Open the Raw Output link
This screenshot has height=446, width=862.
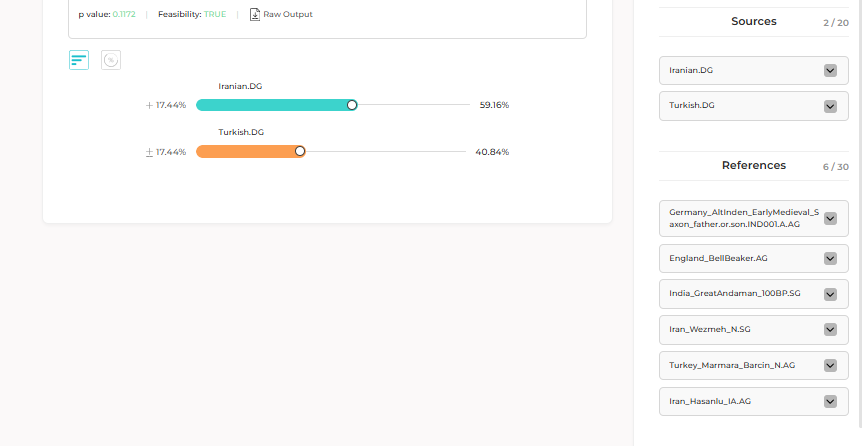pyautogui.click(x=287, y=14)
